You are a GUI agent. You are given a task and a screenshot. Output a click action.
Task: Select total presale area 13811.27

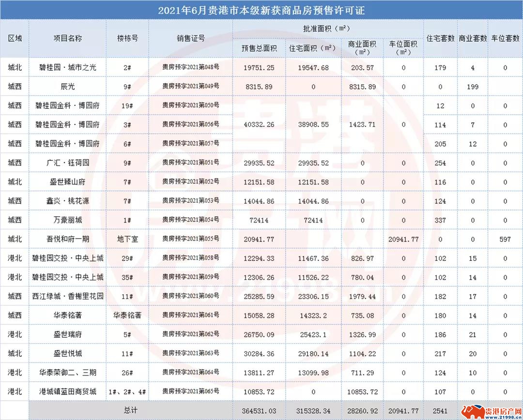(x=259, y=373)
